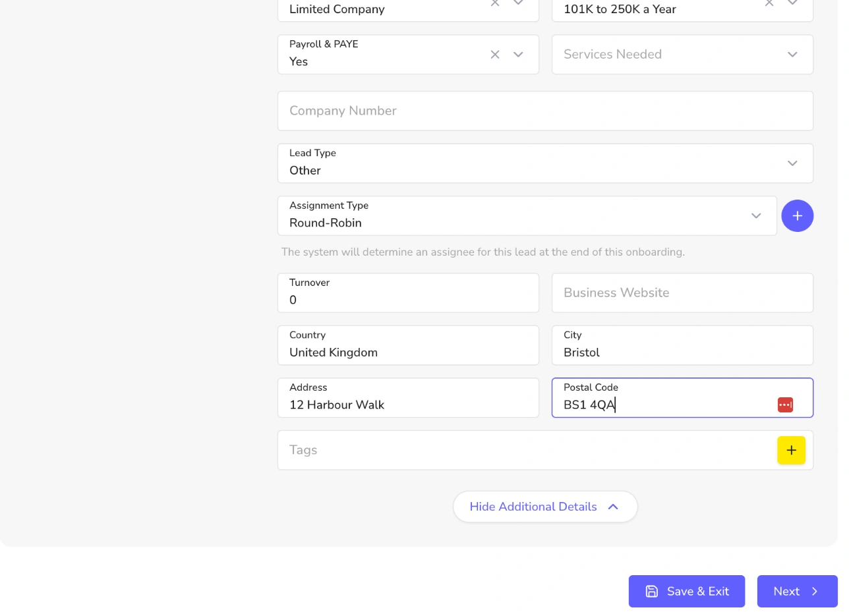This screenshot has height=616, width=849.
Task: Click the Address field with 12 Harbour Walk
Action: (408, 398)
